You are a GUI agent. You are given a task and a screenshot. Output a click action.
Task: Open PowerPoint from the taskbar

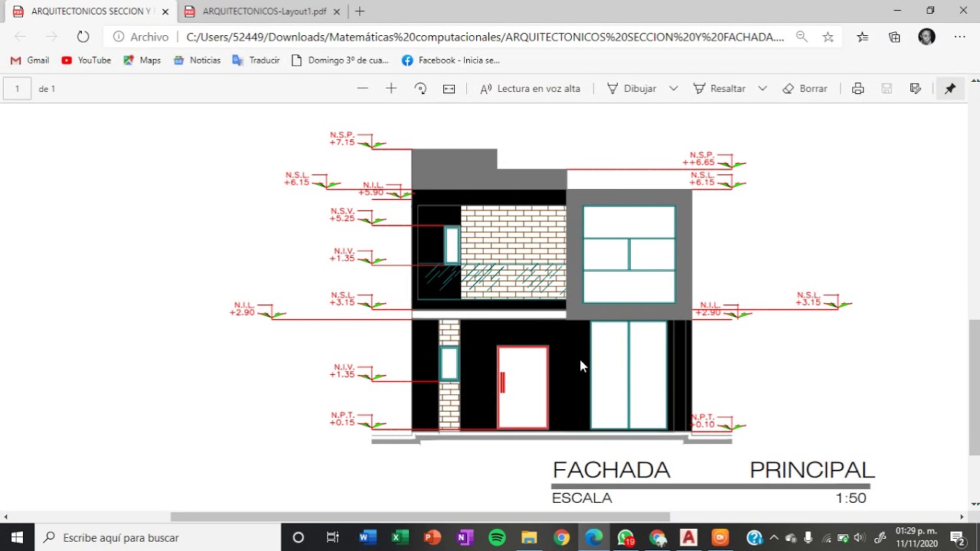pos(432,538)
